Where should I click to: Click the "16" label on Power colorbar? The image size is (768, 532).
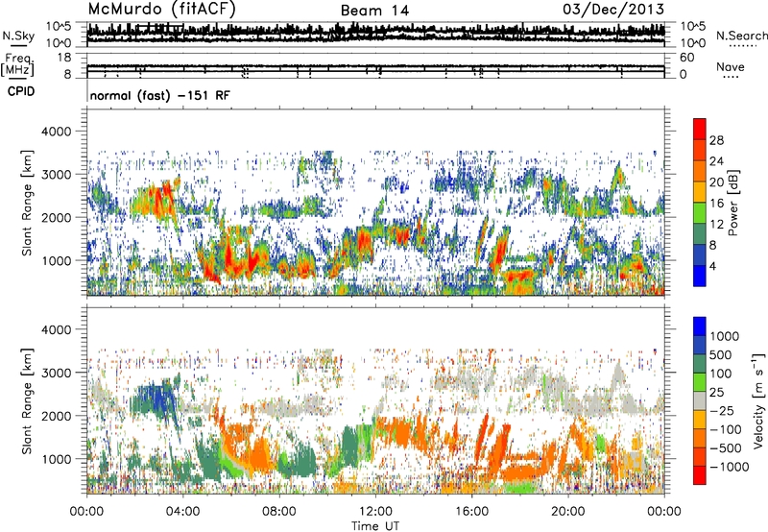(x=716, y=204)
